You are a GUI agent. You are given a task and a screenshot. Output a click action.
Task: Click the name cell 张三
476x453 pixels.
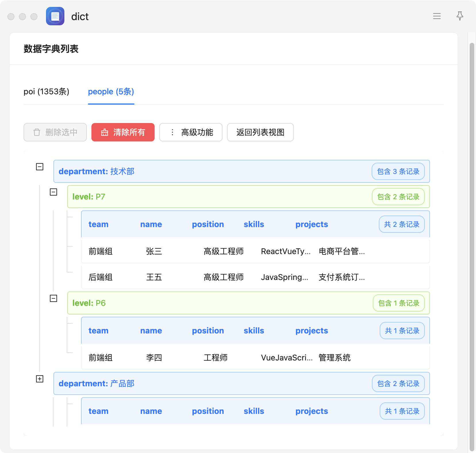pyautogui.click(x=154, y=251)
